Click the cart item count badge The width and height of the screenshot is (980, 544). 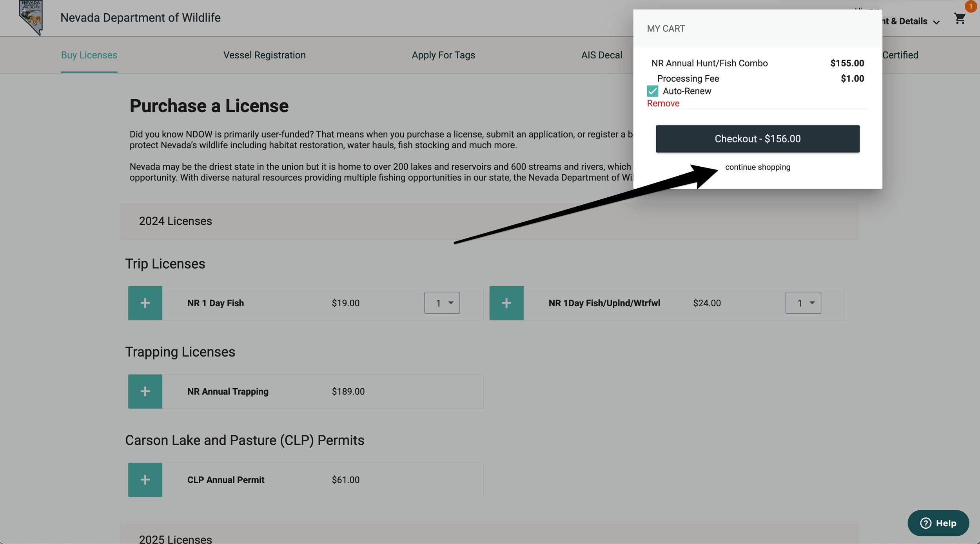(971, 6)
